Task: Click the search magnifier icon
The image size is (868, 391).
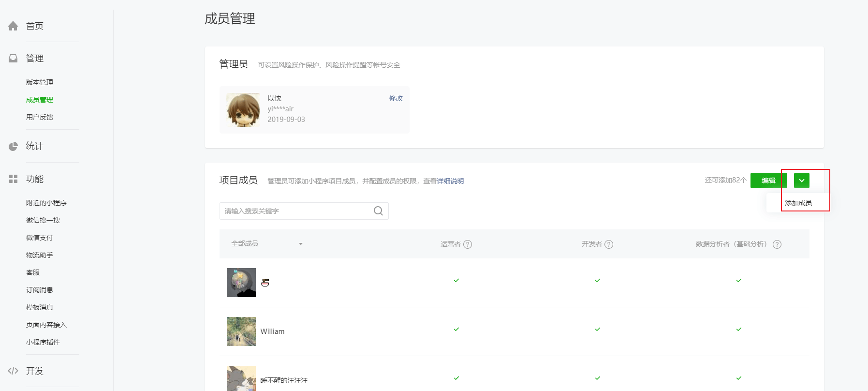Action: point(378,211)
